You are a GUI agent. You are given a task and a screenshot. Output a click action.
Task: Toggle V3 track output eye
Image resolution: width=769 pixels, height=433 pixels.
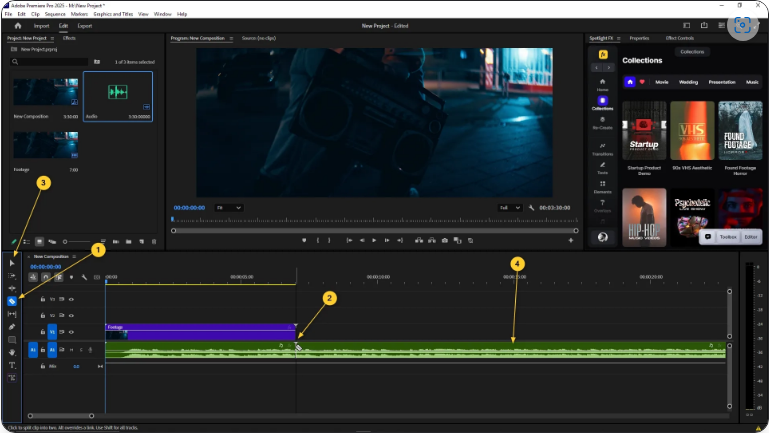click(71, 299)
